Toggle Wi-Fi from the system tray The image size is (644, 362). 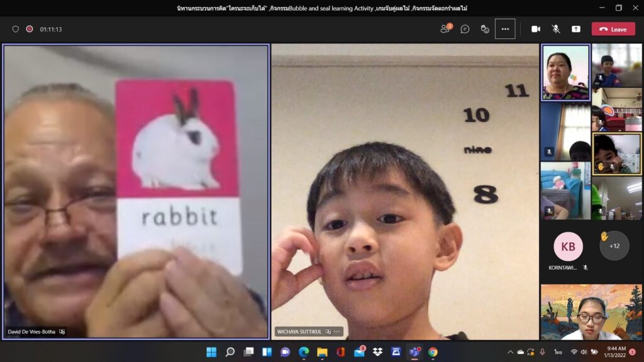click(574, 352)
